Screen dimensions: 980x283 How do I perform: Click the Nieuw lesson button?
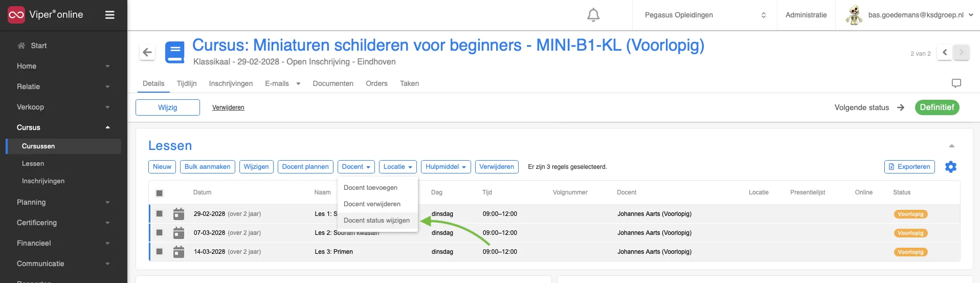coord(162,167)
